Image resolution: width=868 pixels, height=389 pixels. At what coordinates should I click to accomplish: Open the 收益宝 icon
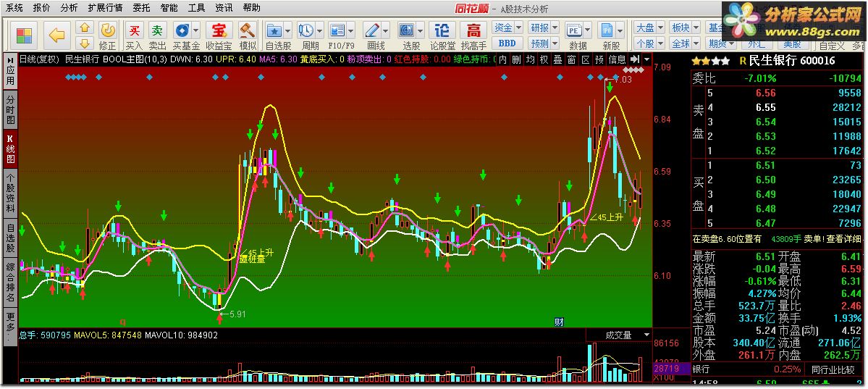[219, 30]
